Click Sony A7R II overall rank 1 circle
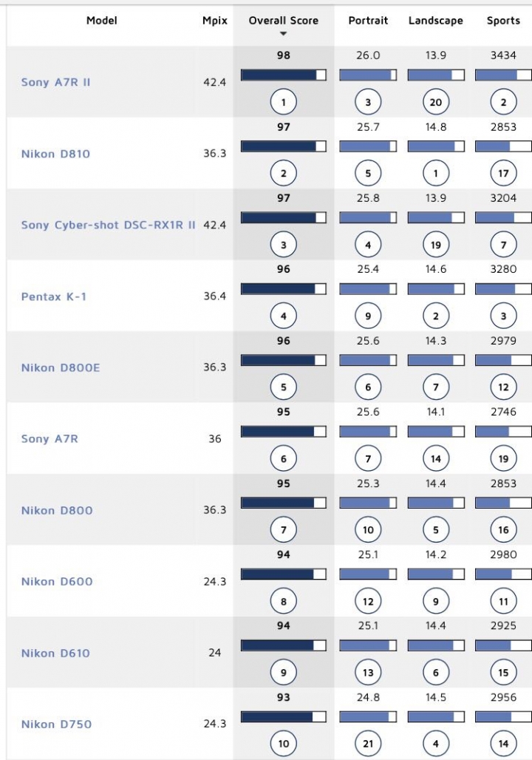Image resolution: width=532 pixels, height=760 pixels. coord(284,102)
